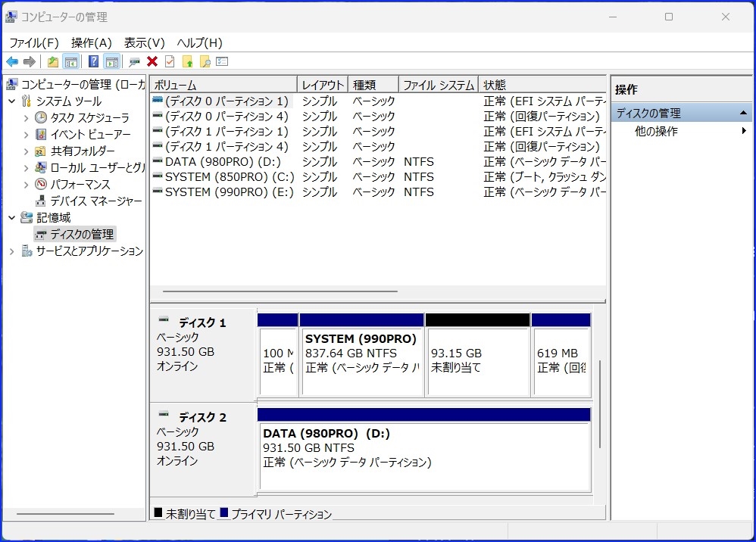
Task: Select デバイス マネージャー in the tree
Action: click(x=95, y=201)
